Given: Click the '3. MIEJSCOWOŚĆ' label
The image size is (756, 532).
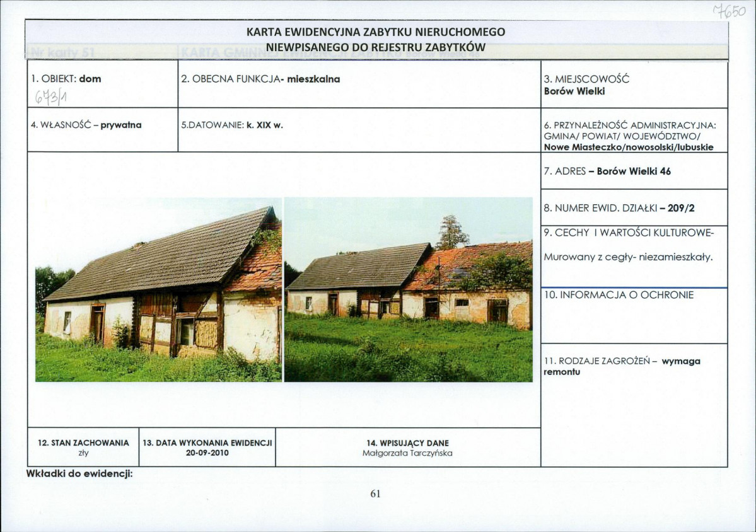Looking at the screenshot, I should [x=586, y=79].
